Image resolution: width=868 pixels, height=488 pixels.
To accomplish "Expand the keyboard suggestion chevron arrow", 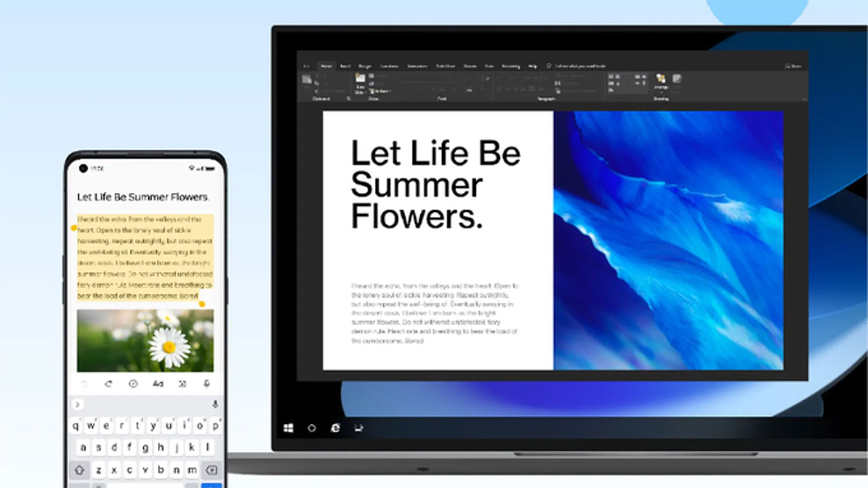I will [x=77, y=405].
